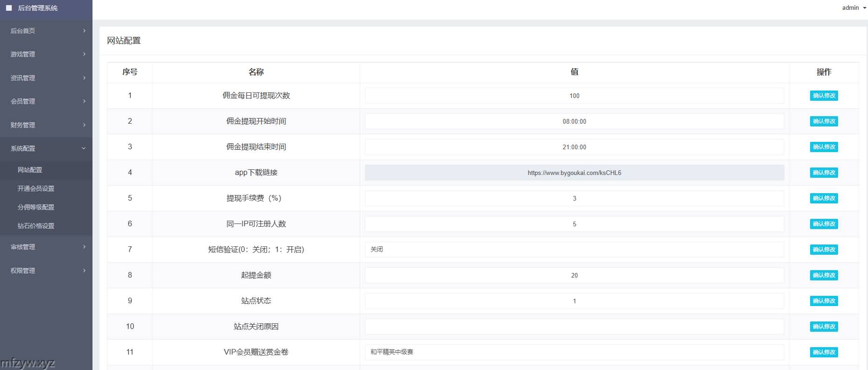Go to 分佣等级配置 submenu item
868x370 pixels.
click(36, 207)
